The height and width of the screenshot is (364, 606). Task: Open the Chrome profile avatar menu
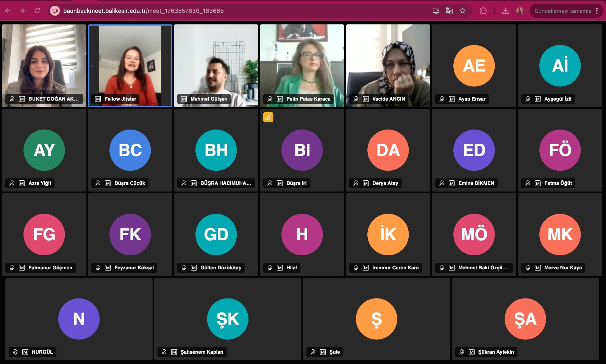(520, 11)
